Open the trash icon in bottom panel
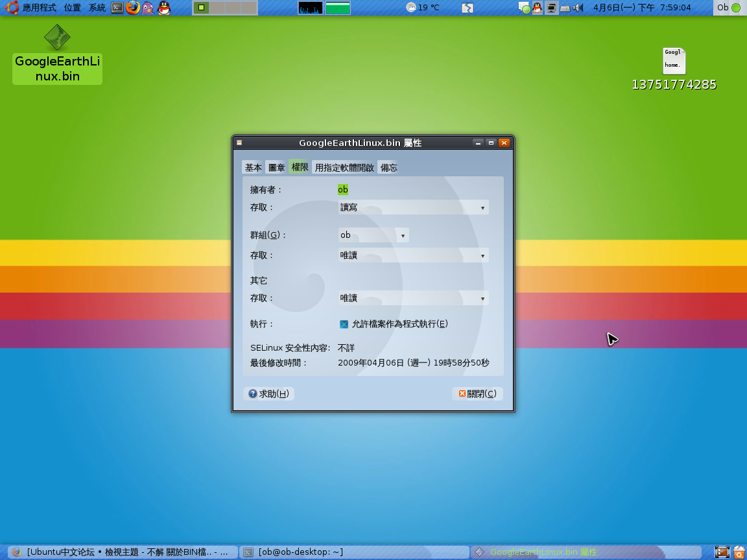This screenshot has width=747, height=560. tap(739, 552)
